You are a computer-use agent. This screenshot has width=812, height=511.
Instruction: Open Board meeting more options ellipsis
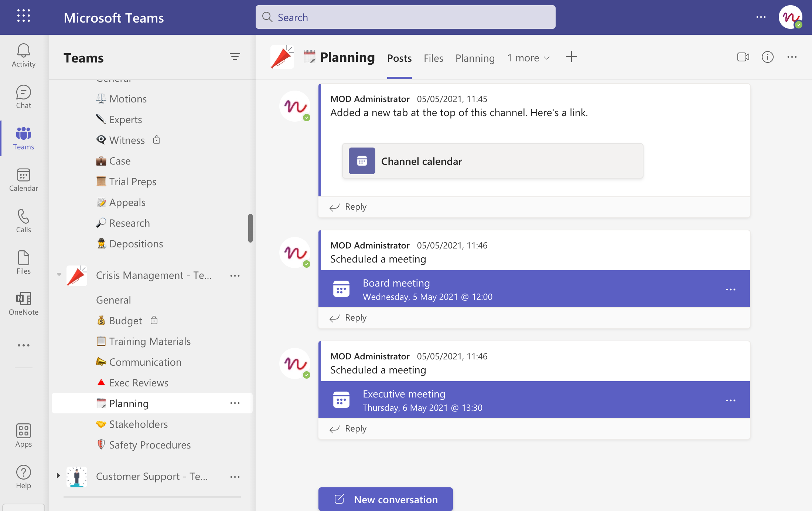(730, 290)
